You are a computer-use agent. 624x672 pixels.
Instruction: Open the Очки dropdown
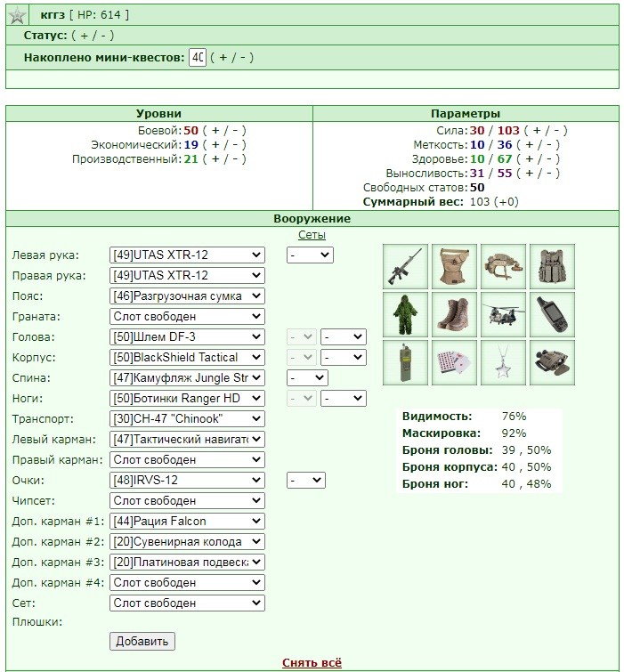187,480
